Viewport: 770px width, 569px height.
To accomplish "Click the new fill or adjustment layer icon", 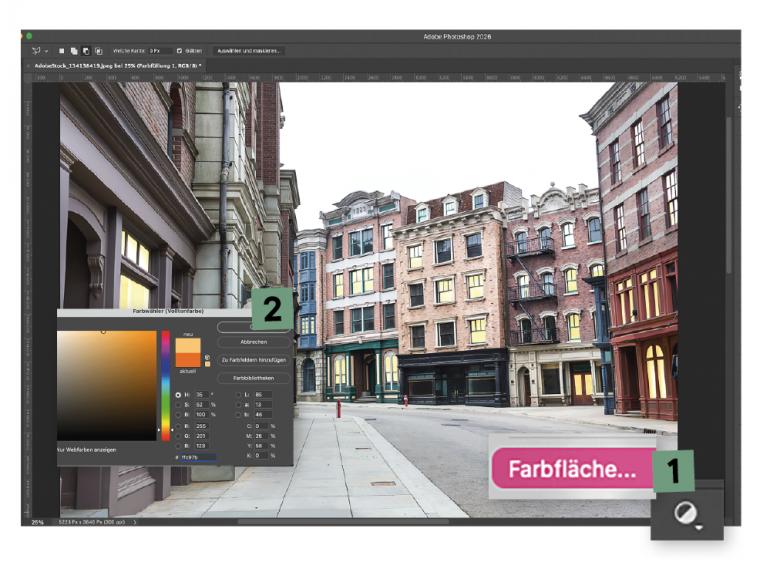I will coord(685,514).
